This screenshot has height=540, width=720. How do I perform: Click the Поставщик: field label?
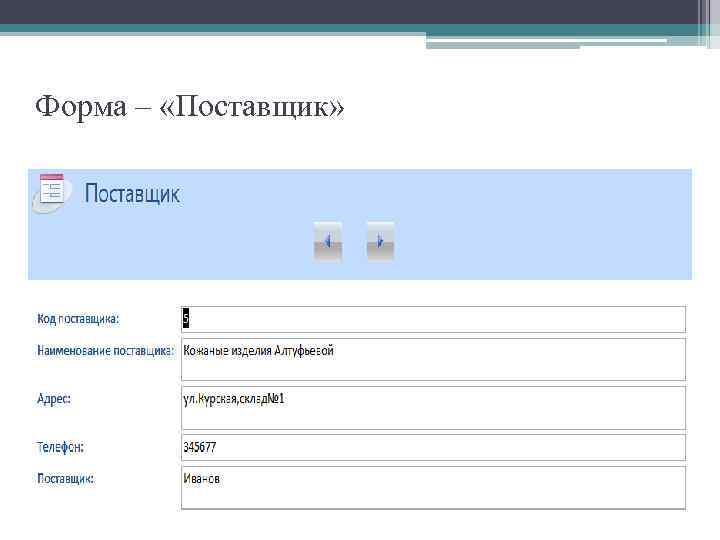click(x=65, y=478)
